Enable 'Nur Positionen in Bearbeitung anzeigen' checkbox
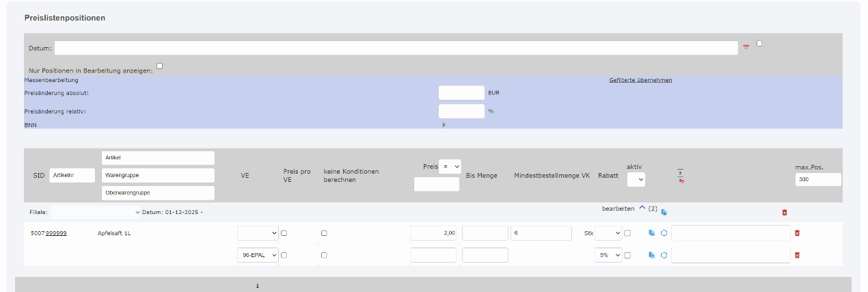The width and height of the screenshot is (868, 292). click(x=159, y=66)
